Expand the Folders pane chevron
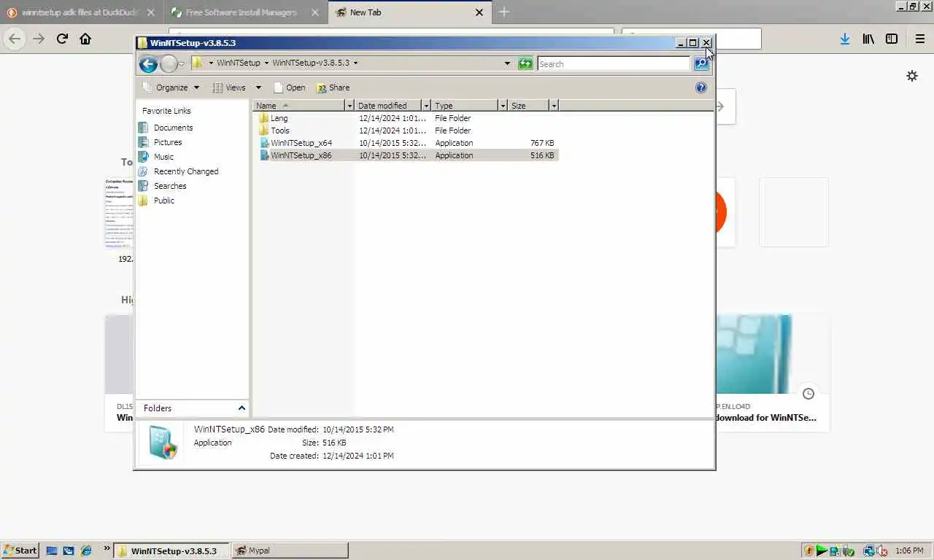Viewport: 934px width, 560px height. (242, 408)
